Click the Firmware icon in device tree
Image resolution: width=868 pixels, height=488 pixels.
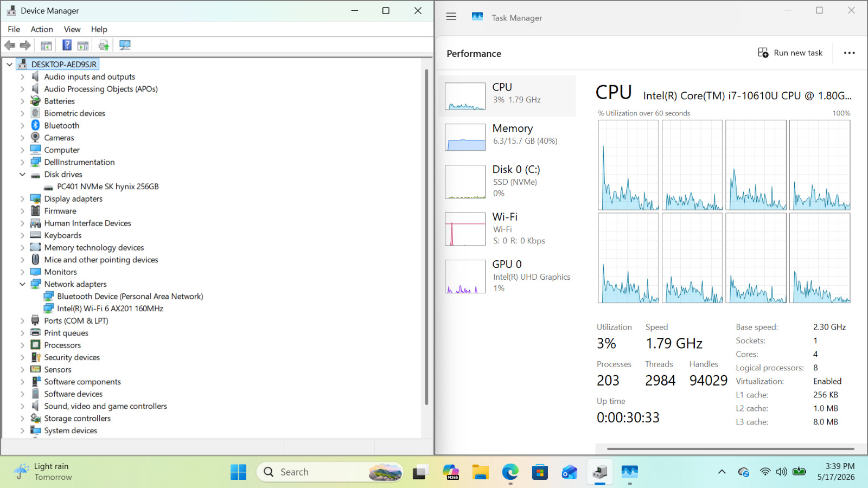(36, 211)
